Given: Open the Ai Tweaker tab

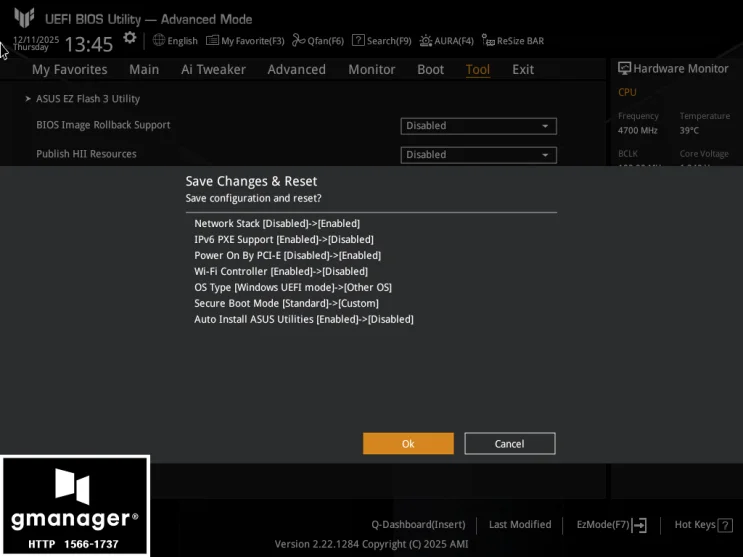Looking at the screenshot, I should (x=213, y=70).
